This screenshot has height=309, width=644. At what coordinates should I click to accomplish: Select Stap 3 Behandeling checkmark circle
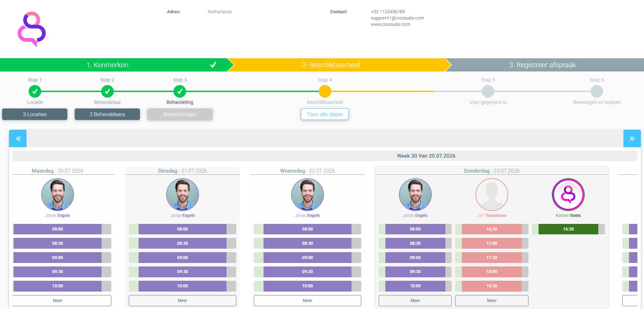click(180, 91)
